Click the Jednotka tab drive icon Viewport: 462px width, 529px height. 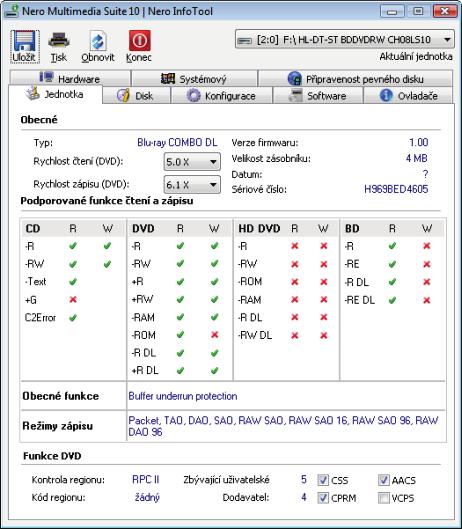[32, 93]
